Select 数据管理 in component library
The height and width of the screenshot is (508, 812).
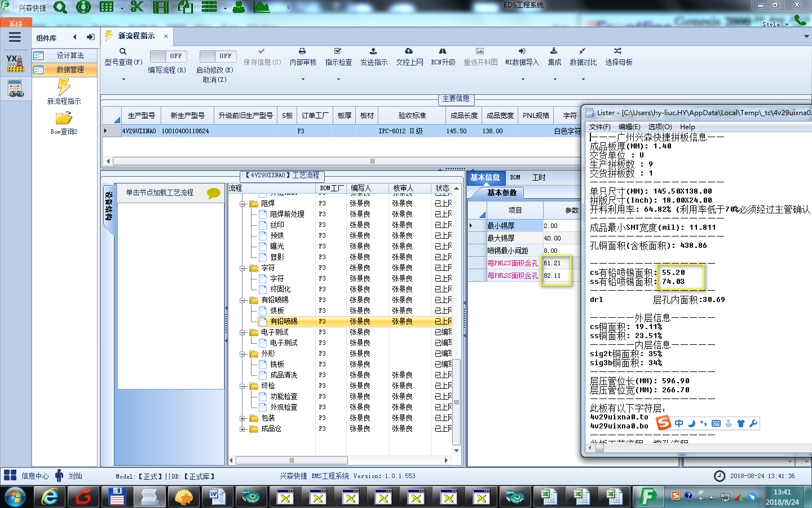pos(64,69)
